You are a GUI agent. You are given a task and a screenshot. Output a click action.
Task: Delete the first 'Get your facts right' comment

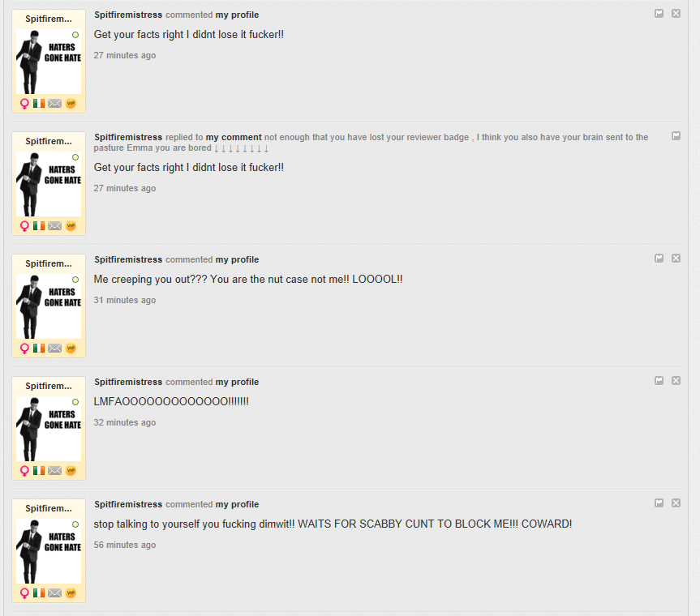[676, 14]
